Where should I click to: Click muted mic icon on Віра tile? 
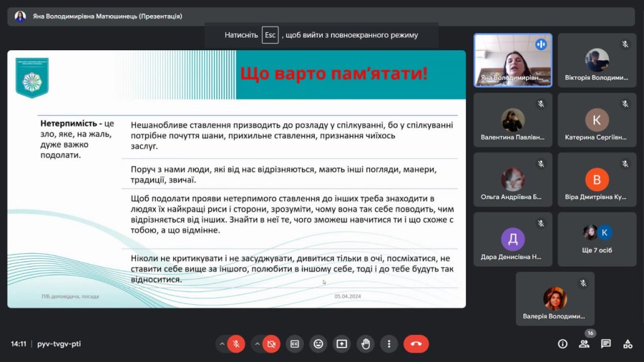[x=625, y=164]
